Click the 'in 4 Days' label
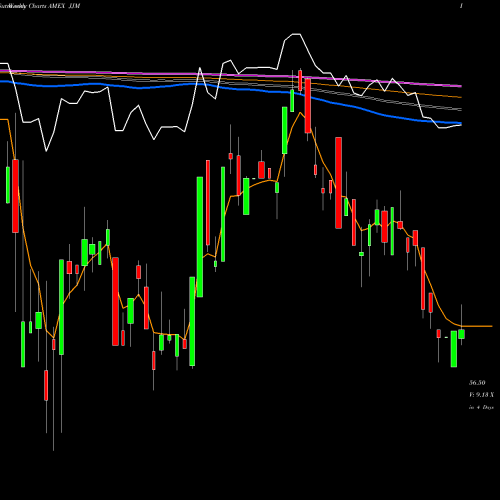Image resolution: width=500 pixels, height=500 pixels. tap(481, 407)
